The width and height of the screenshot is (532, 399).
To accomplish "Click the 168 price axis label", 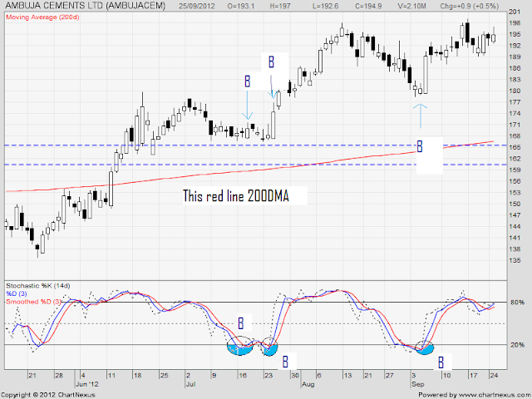I will click(515, 136).
